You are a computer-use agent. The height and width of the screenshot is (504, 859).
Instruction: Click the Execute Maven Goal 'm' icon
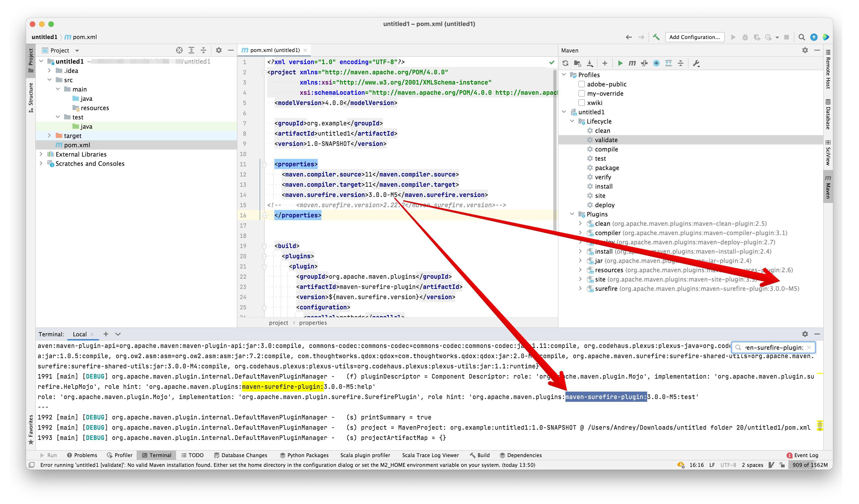click(632, 63)
